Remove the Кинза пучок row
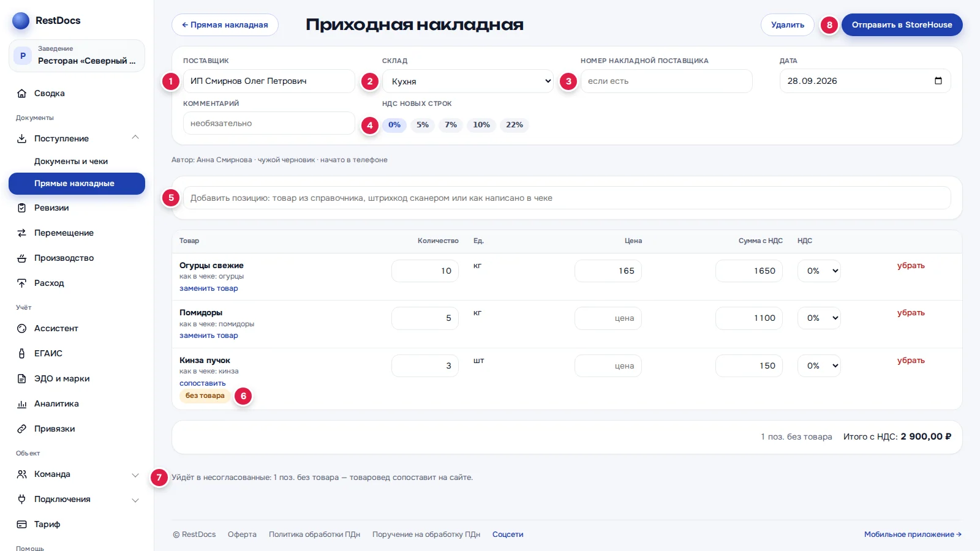 911,361
